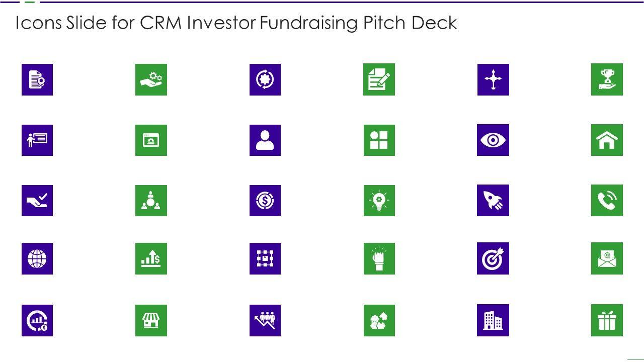
Task: Select the puzzle pieces icon
Action: pyautogui.click(x=379, y=320)
